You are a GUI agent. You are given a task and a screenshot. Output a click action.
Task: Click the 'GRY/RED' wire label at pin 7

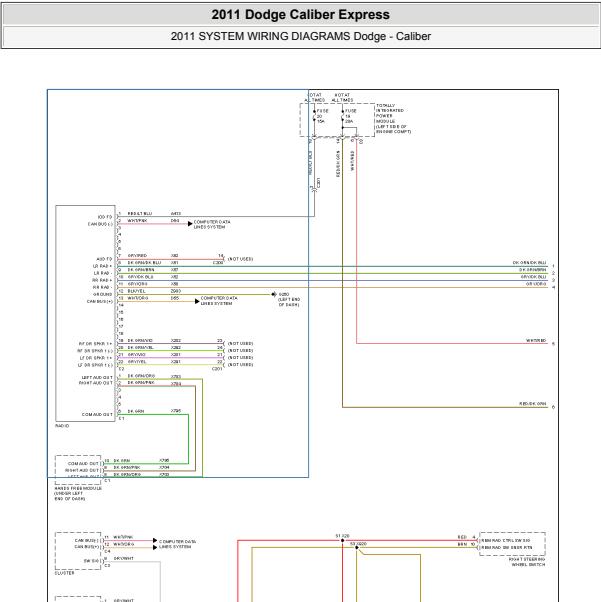pyautogui.click(x=137, y=256)
